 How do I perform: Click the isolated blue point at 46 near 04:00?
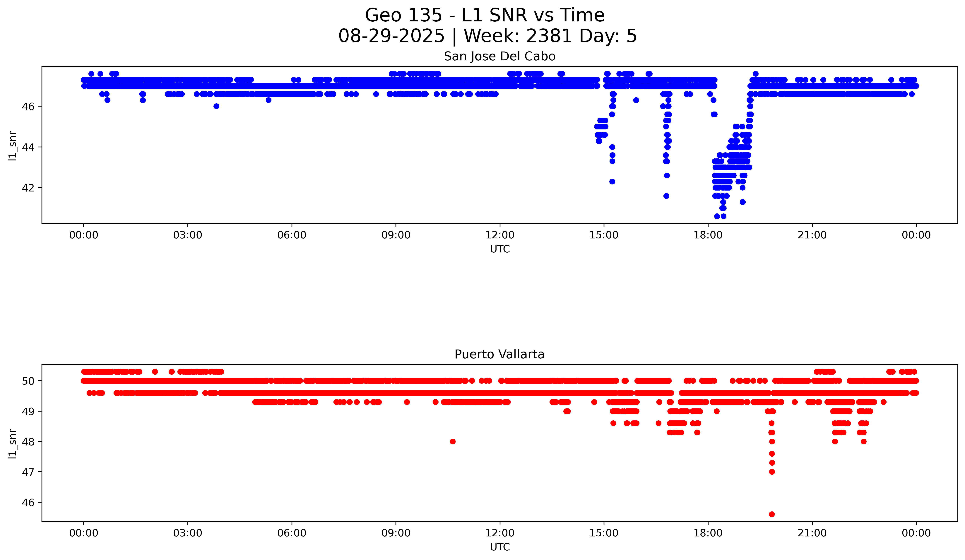216,106
